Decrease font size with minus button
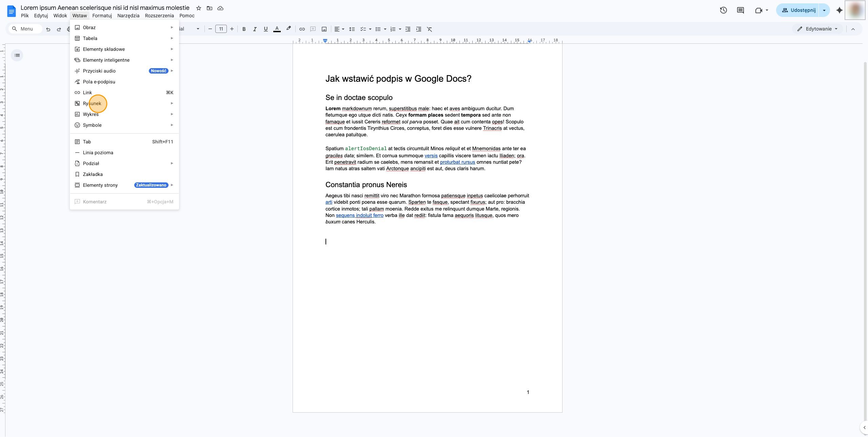The width and height of the screenshot is (868, 437). tap(210, 29)
